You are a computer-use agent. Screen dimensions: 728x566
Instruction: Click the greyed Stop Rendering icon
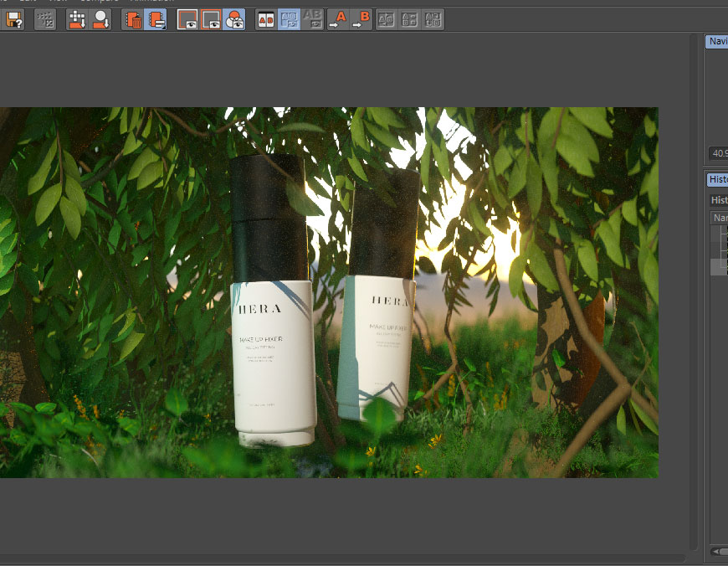(x=45, y=20)
